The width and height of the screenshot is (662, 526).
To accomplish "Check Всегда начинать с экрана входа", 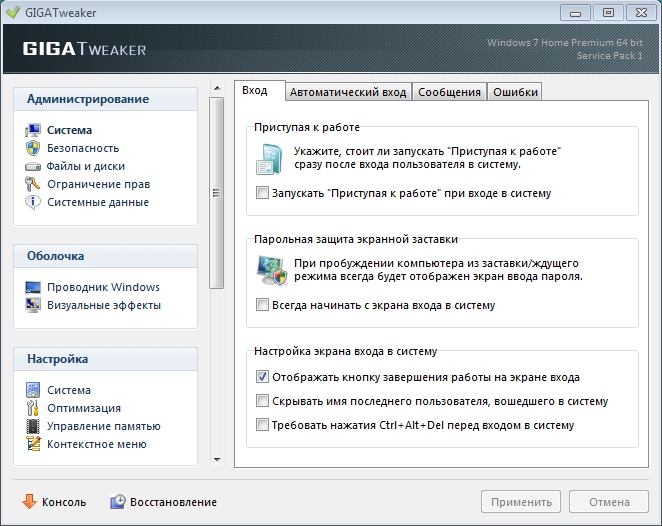I will (x=262, y=305).
